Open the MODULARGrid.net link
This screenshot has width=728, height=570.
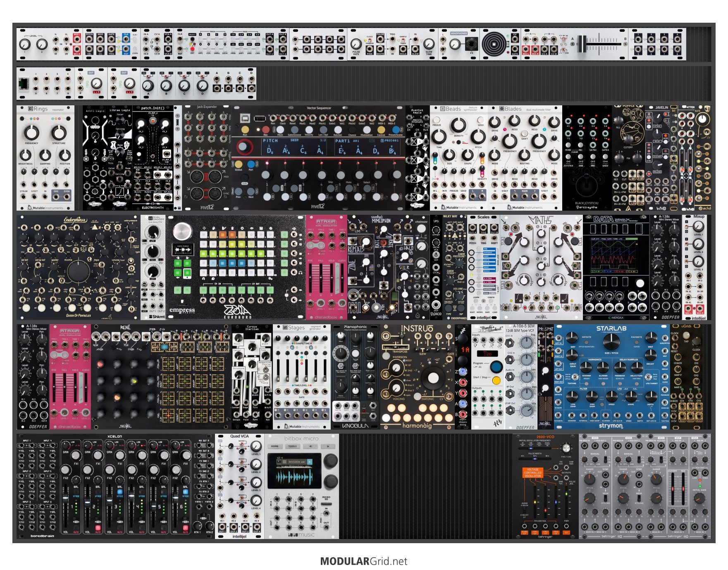coord(364,561)
